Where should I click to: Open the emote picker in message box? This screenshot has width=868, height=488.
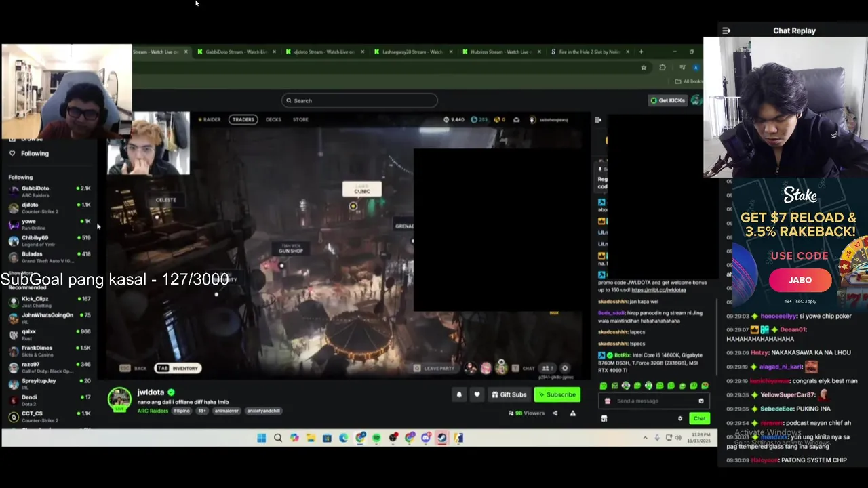point(701,401)
